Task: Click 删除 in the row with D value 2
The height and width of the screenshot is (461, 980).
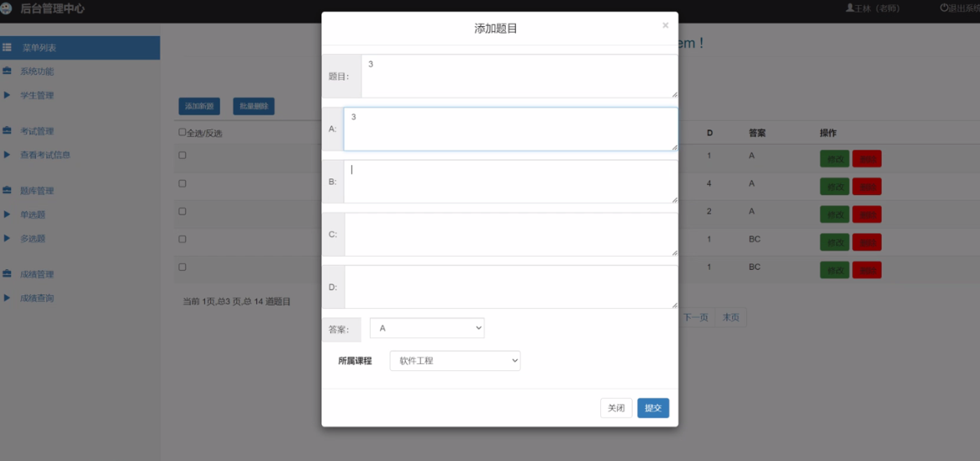Action: [x=867, y=215]
